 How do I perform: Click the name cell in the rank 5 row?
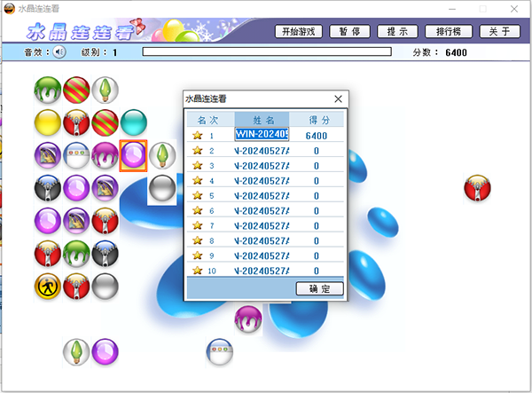click(262, 196)
